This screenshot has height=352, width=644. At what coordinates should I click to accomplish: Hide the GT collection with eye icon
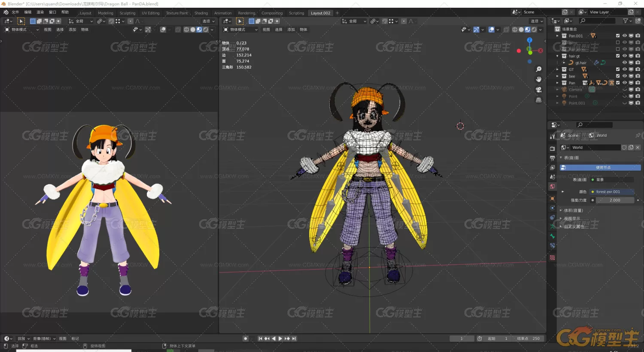(625, 69)
